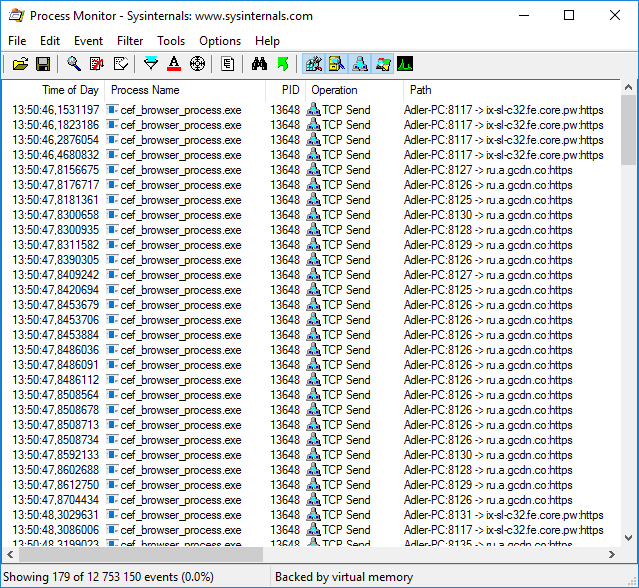Show the process tree icon
The height and width of the screenshot is (588, 639).
click(x=227, y=64)
